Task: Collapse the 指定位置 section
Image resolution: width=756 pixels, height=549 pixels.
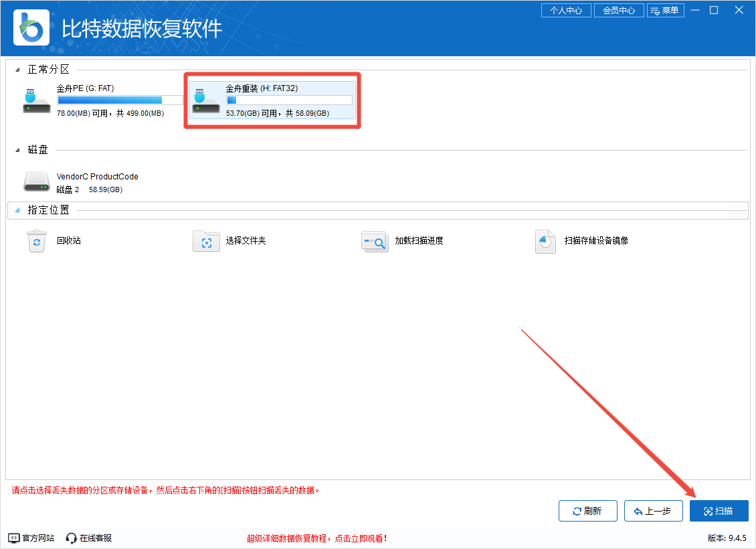Action: point(17,210)
